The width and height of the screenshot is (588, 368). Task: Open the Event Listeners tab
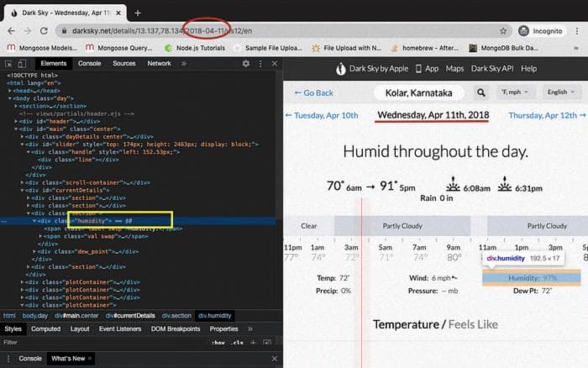coord(120,329)
